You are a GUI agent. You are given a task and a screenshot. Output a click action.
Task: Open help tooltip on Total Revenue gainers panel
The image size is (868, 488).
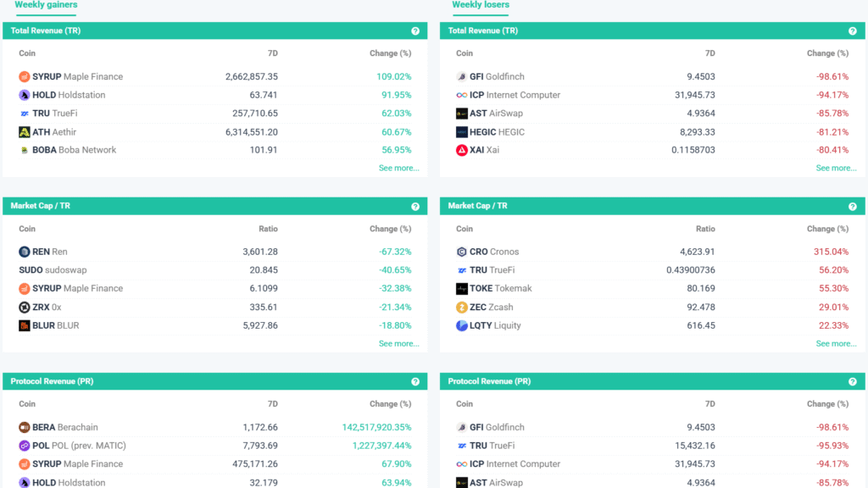415,30
